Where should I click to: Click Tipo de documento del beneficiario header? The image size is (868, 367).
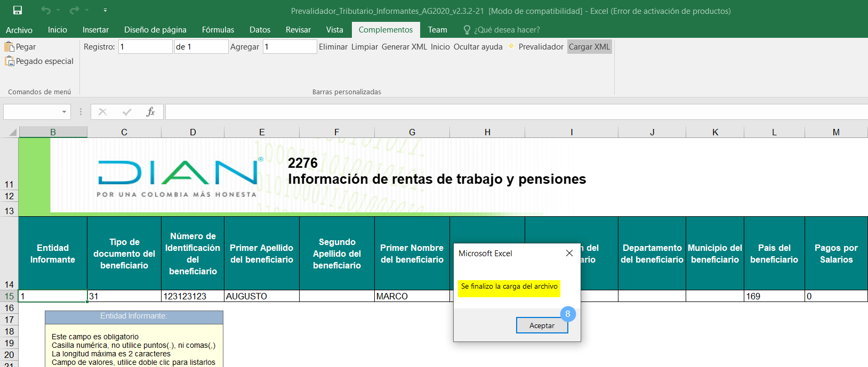click(124, 254)
